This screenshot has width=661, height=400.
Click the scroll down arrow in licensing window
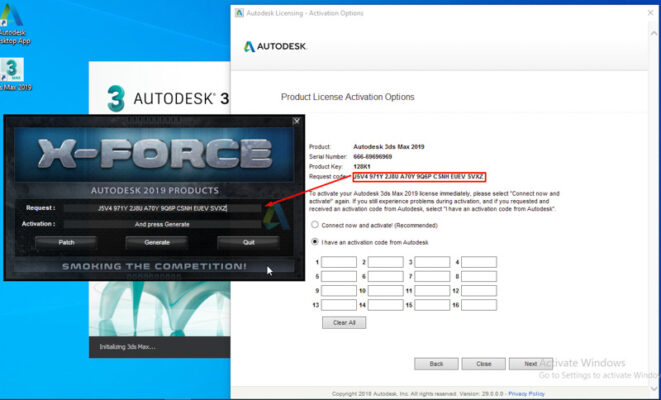(654, 389)
